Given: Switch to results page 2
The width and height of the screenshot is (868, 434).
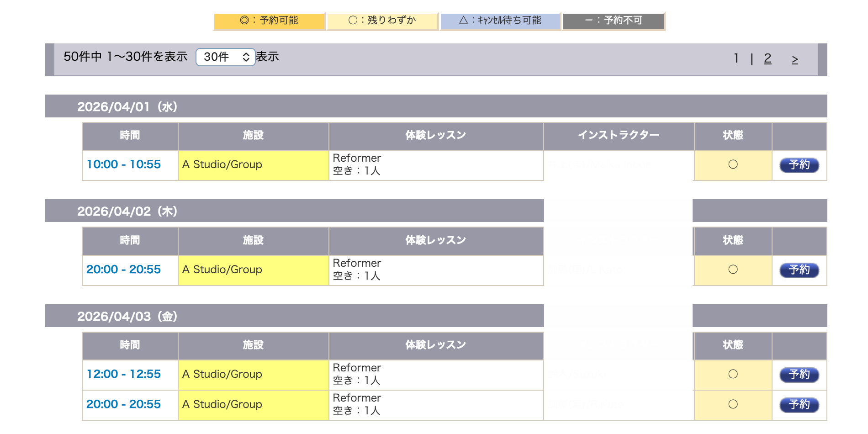Looking at the screenshot, I should tap(767, 58).
